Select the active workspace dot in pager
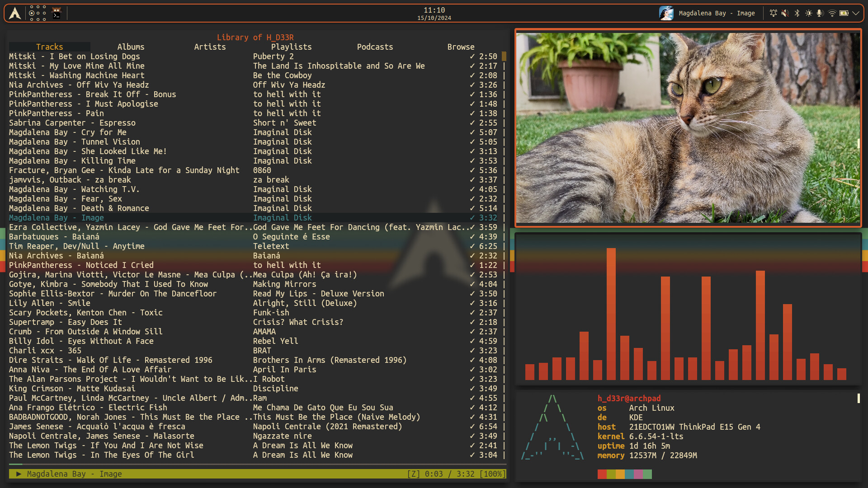 32,13
